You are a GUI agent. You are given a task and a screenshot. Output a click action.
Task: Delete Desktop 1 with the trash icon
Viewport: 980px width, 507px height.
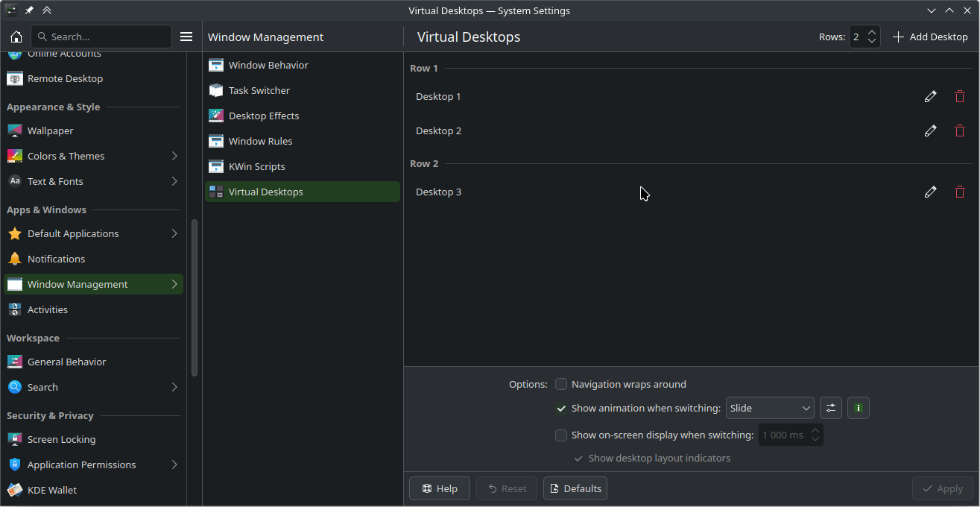[960, 96]
